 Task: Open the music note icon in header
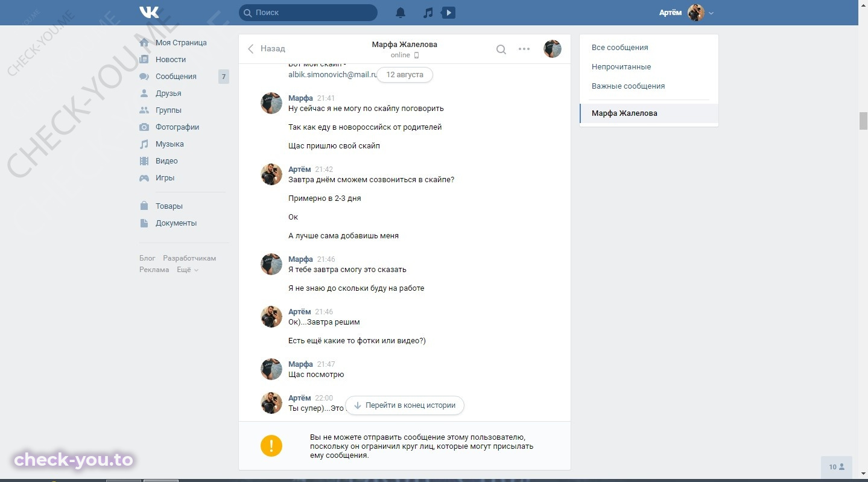coord(428,13)
